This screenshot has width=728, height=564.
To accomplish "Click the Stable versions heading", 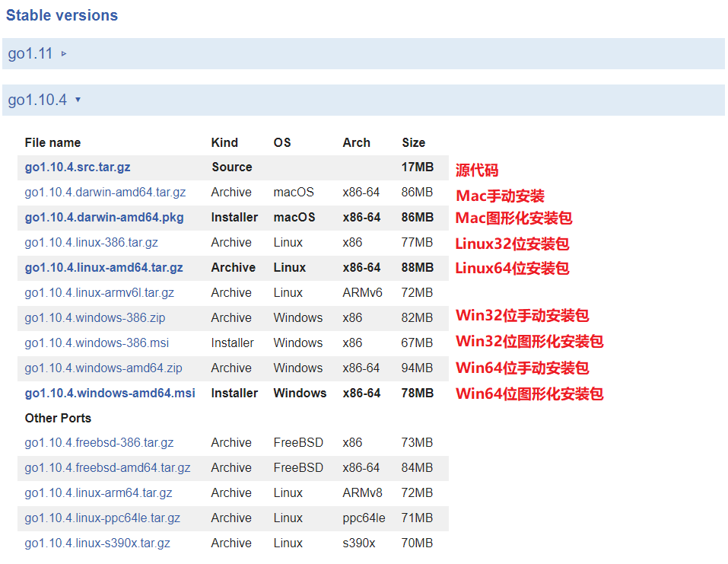I will click(62, 15).
